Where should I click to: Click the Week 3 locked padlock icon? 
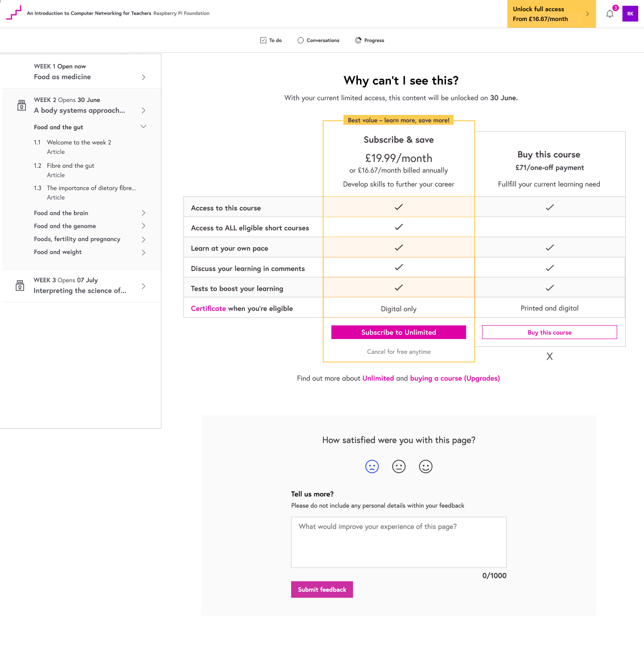(x=20, y=285)
